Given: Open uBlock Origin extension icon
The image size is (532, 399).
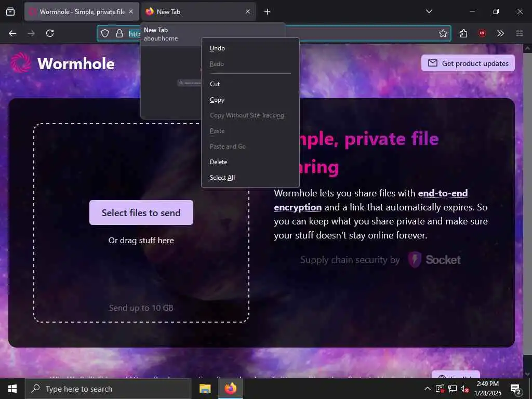Looking at the screenshot, I should coord(482,33).
